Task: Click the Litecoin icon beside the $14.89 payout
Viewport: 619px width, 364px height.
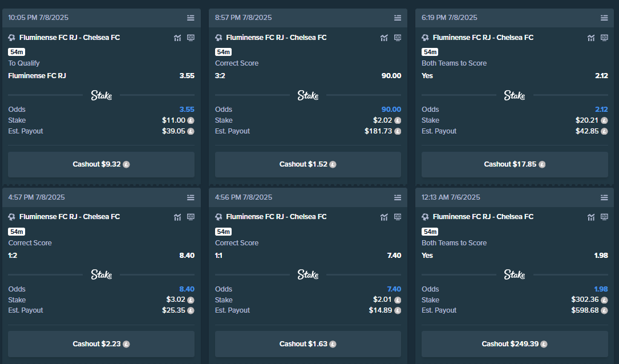Action: pos(398,311)
